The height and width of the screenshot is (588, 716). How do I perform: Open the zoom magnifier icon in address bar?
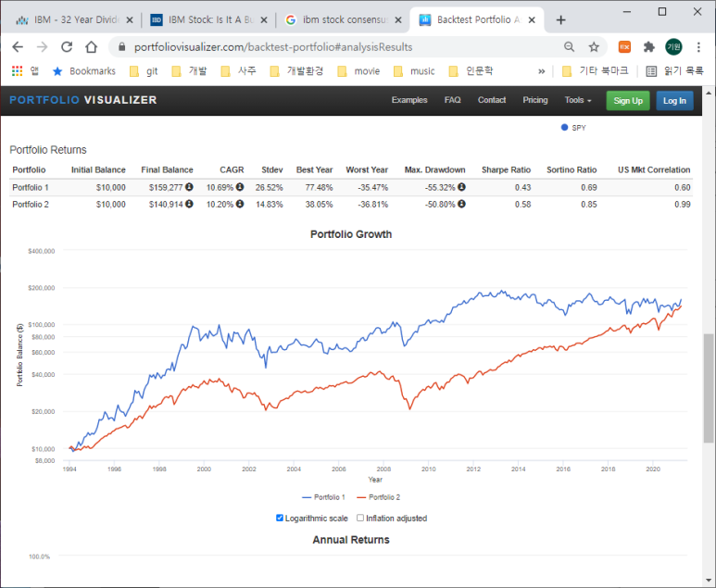click(x=569, y=47)
